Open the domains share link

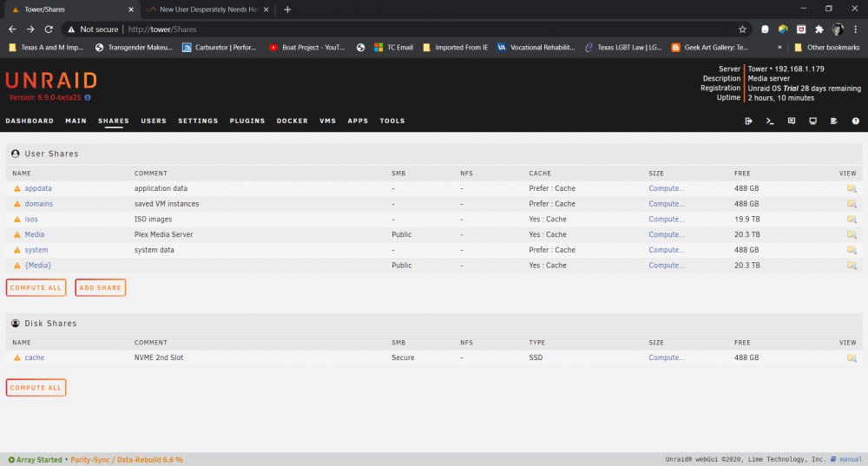[39, 204]
